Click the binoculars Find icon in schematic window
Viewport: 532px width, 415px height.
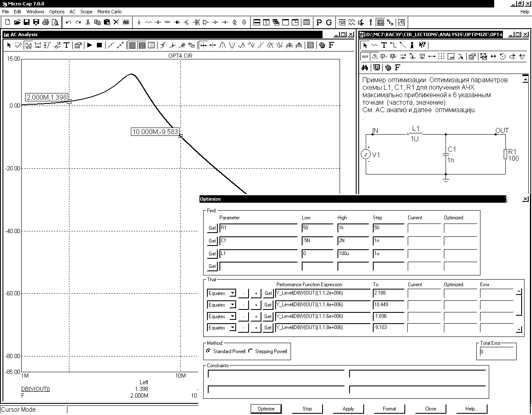(365, 67)
